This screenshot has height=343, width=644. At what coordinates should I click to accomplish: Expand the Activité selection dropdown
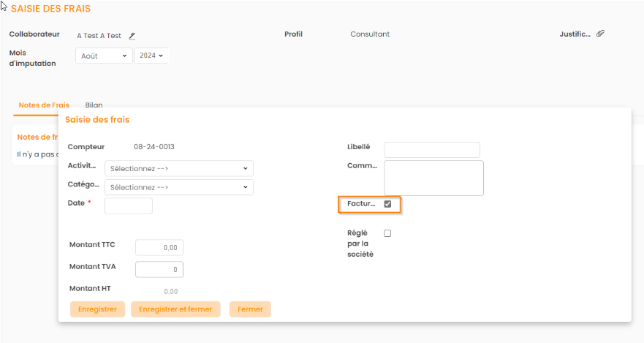[x=179, y=168]
